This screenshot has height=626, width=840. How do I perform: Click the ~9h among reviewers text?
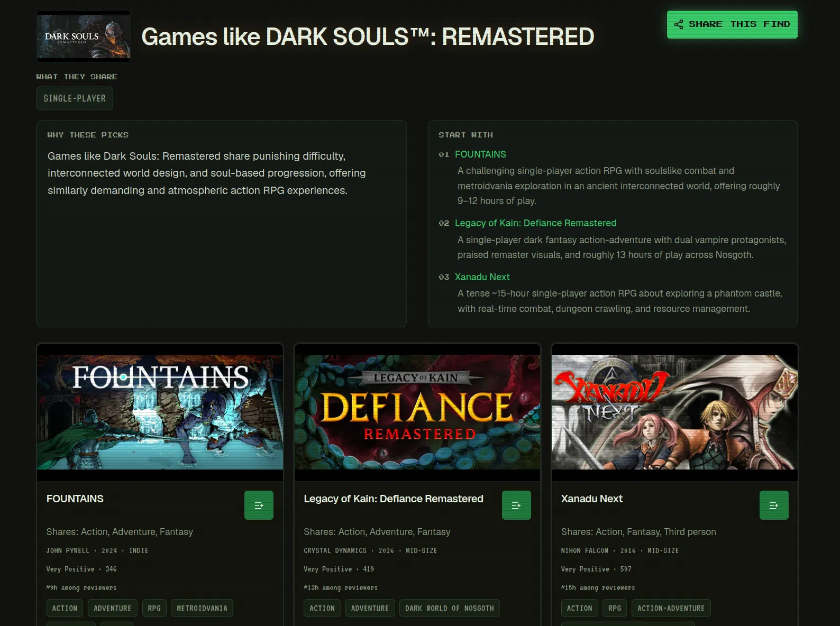(81, 587)
